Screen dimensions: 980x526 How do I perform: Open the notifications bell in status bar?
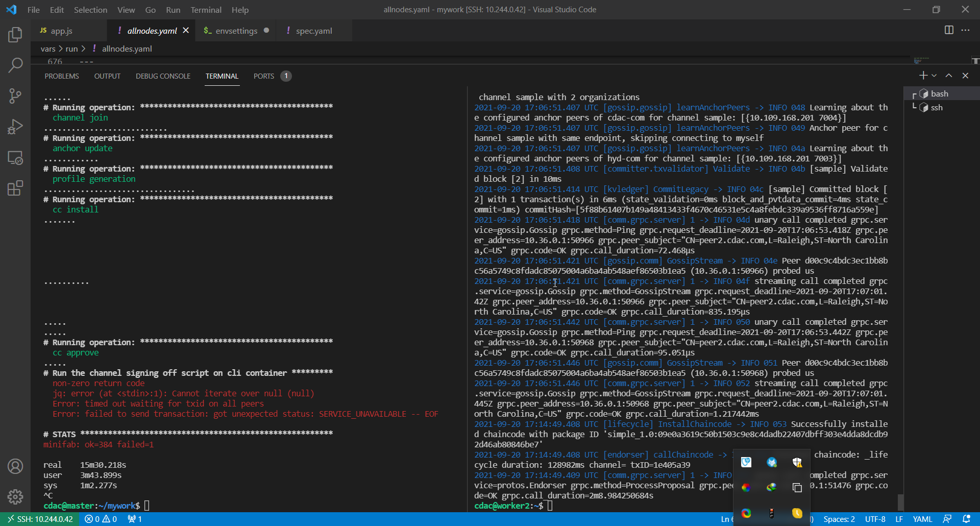[x=966, y=519]
